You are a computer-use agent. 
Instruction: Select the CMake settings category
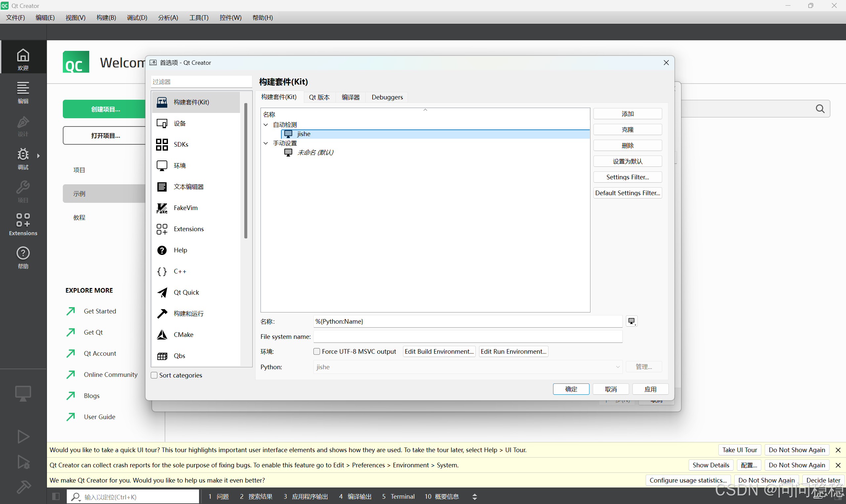(x=183, y=334)
